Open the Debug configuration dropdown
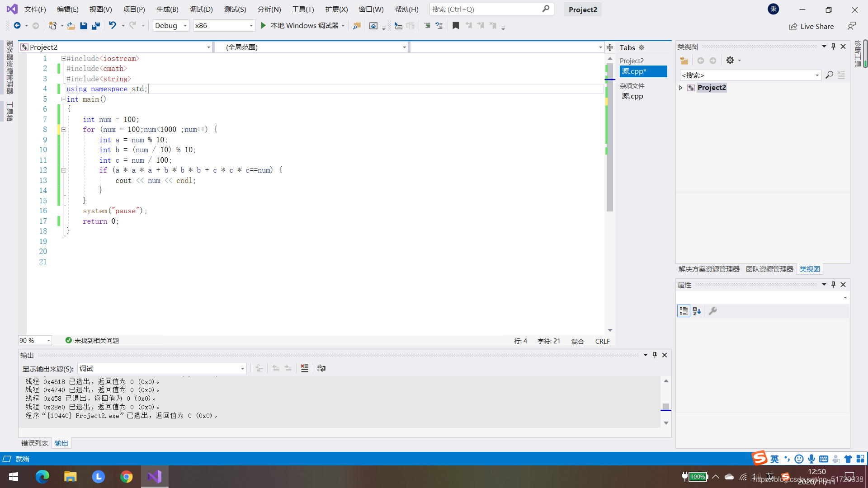This screenshot has width=868, height=488. point(185,26)
